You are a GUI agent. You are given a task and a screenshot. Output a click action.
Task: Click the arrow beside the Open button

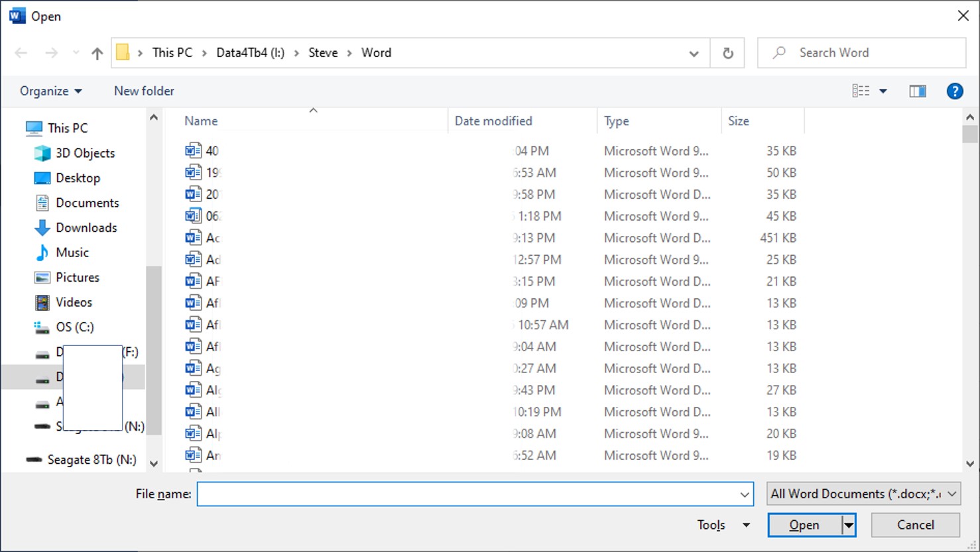tap(848, 525)
